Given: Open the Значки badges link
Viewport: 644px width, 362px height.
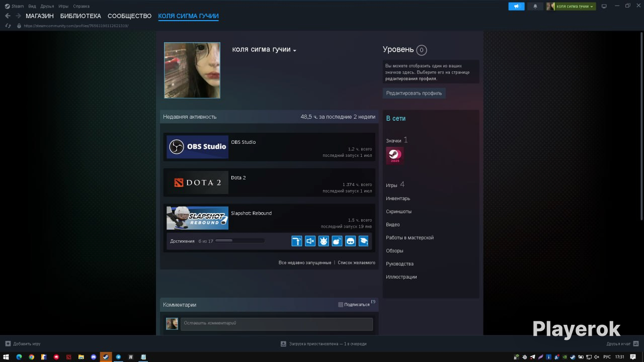Looking at the screenshot, I should 393,141.
